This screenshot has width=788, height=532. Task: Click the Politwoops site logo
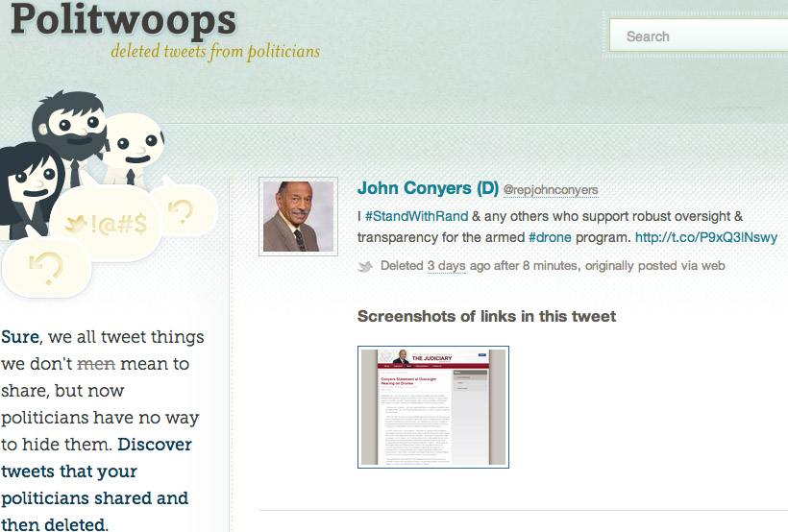pyautogui.click(x=123, y=20)
